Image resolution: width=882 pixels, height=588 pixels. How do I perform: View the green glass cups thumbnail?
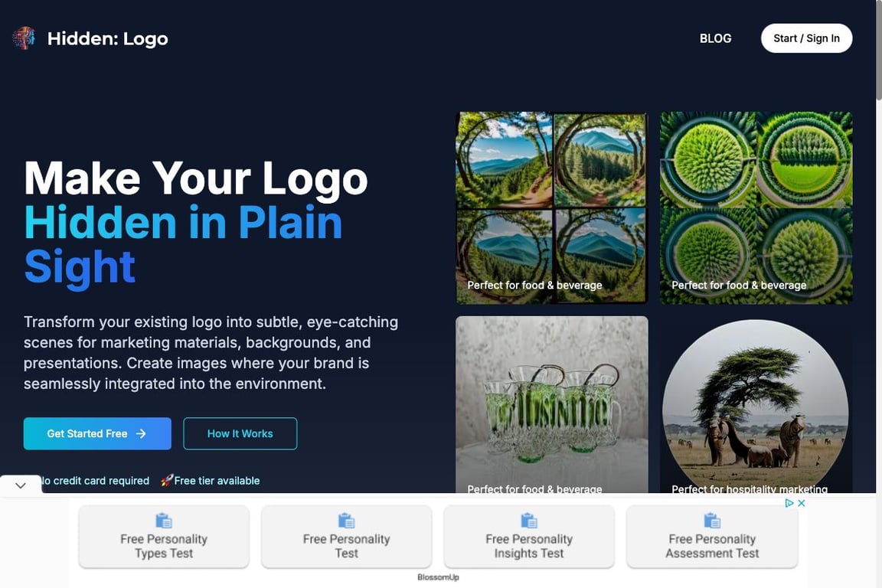tap(552, 404)
